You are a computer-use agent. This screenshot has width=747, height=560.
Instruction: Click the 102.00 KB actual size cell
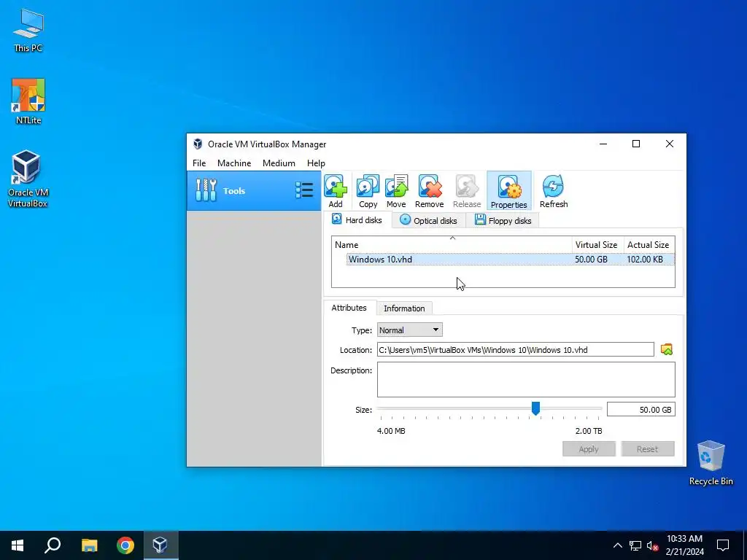pos(645,260)
